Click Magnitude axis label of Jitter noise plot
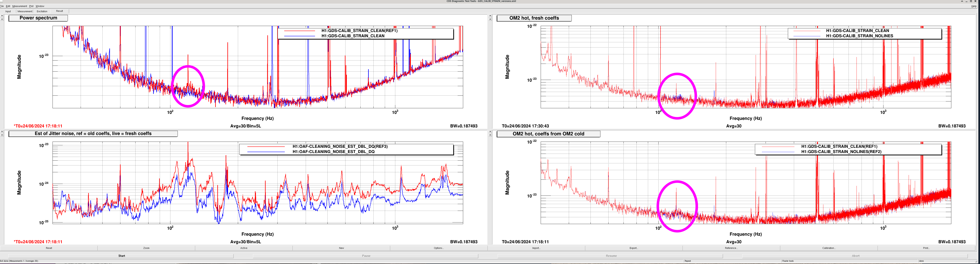The height and width of the screenshot is (264, 980). (19, 183)
